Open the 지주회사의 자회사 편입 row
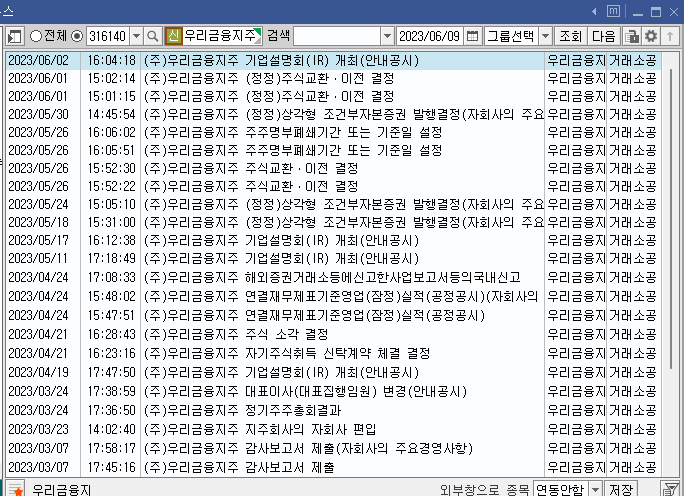This screenshot has height=496, width=684. (x=333, y=430)
